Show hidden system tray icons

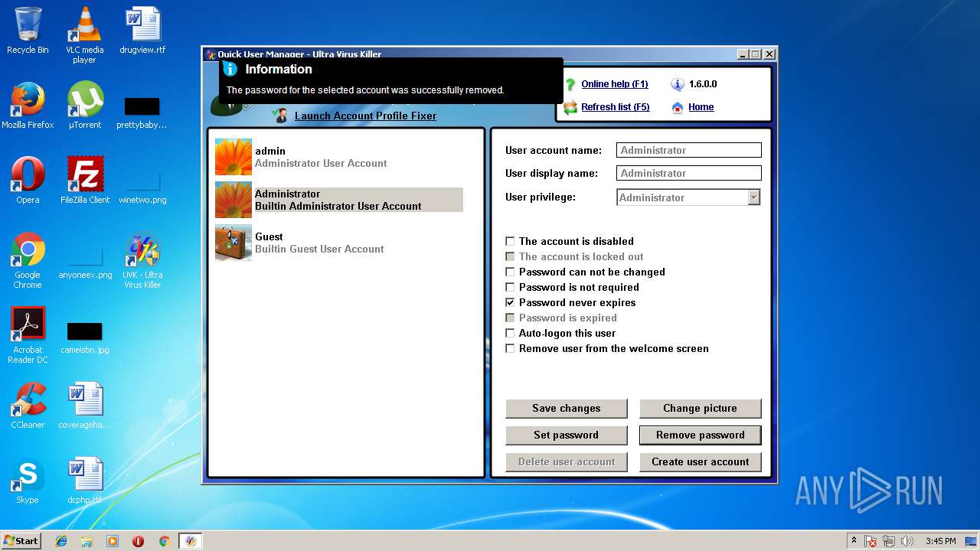coord(854,540)
